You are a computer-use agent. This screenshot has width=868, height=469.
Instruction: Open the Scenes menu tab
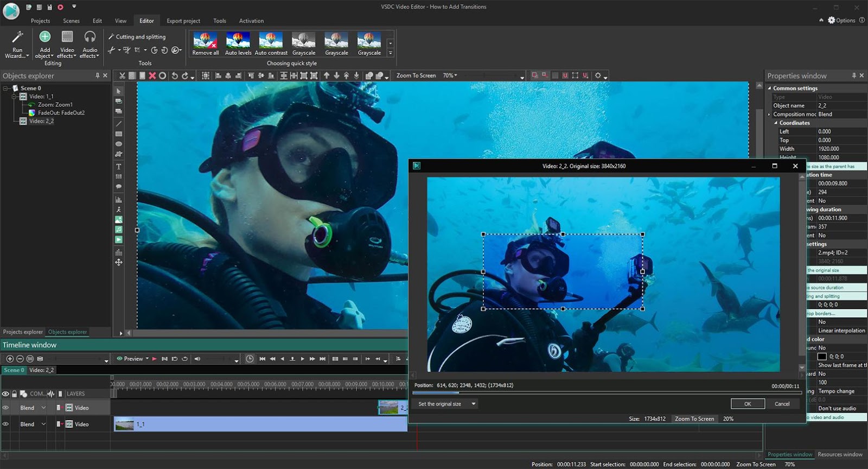[x=71, y=21]
